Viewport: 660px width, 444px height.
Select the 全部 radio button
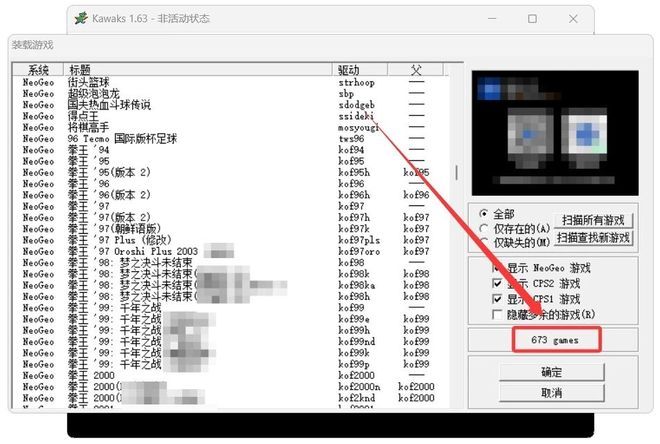click(484, 214)
